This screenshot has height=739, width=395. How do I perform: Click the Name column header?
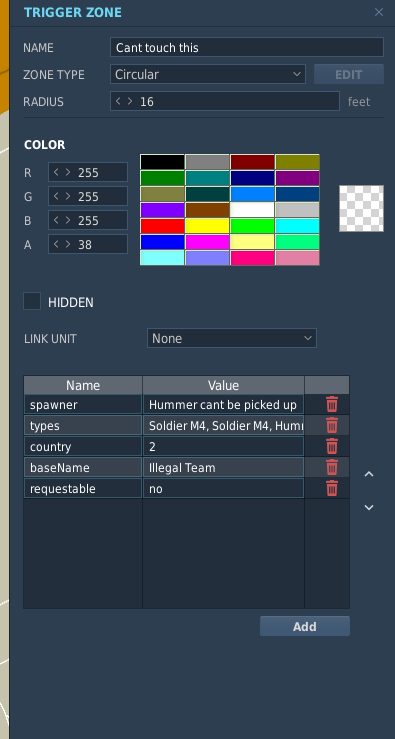pyautogui.click(x=83, y=385)
